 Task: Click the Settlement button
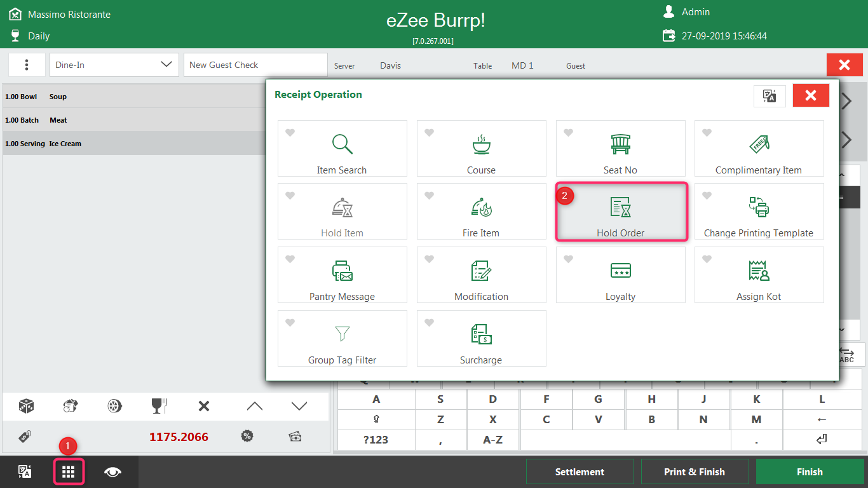click(x=580, y=472)
